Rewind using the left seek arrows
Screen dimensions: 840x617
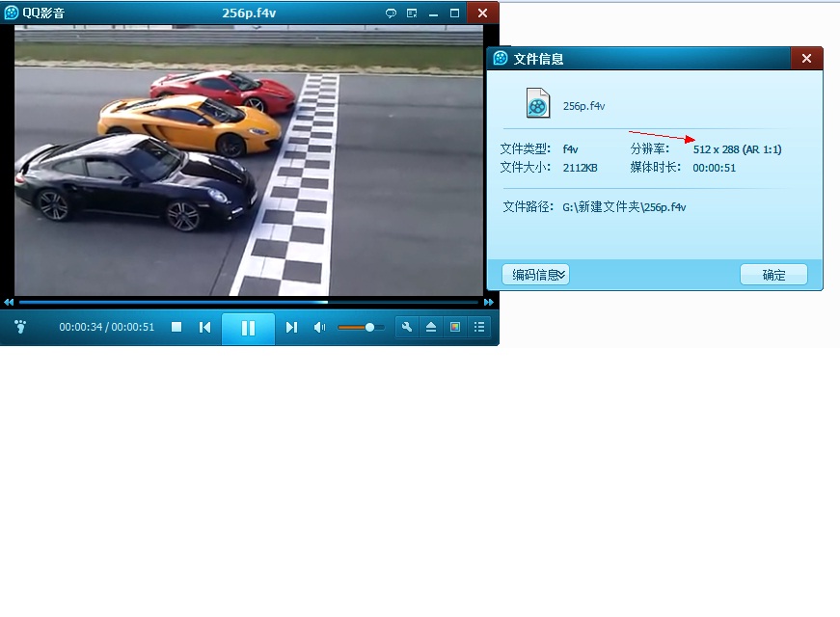tap(9, 303)
